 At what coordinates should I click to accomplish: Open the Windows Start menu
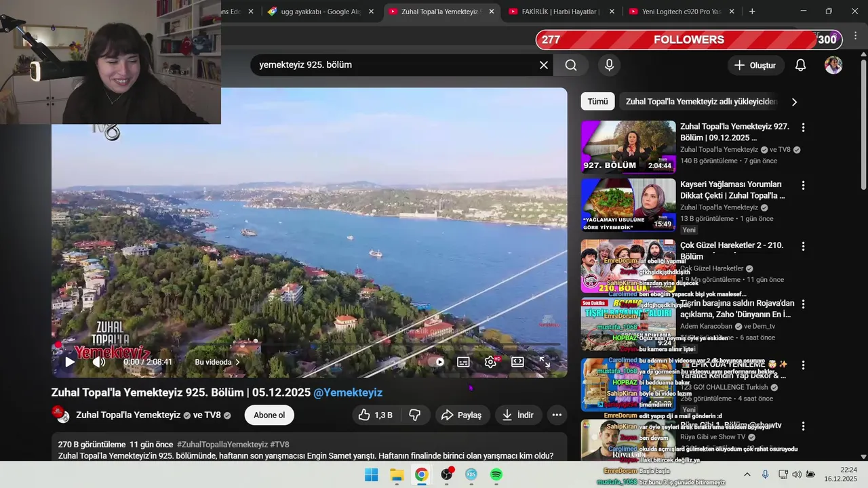372,474
